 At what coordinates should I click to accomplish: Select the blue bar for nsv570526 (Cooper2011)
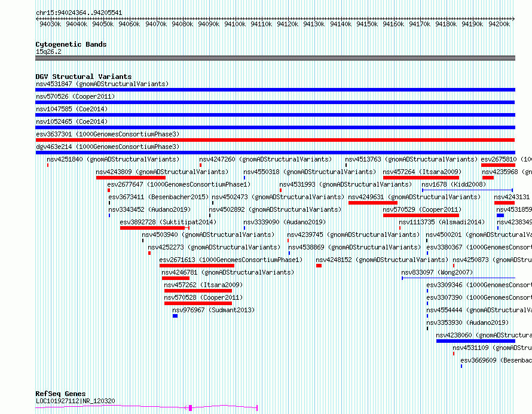275,102
